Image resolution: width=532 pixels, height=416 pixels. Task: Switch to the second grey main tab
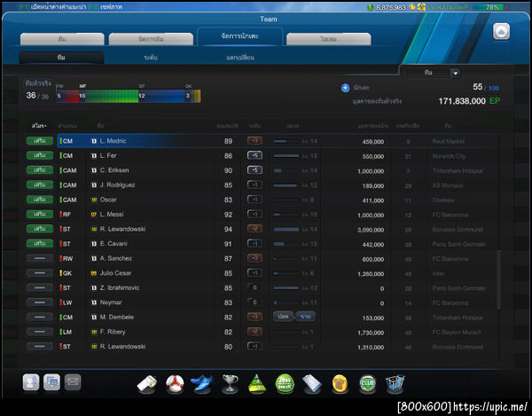point(151,39)
